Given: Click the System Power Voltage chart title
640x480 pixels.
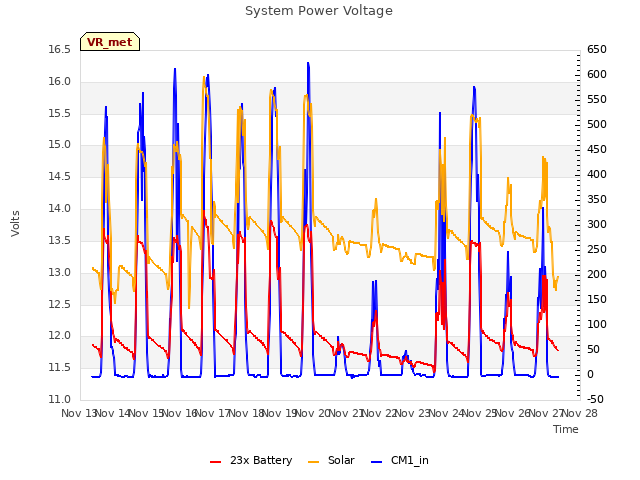Looking at the screenshot, I should coord(319,11).
